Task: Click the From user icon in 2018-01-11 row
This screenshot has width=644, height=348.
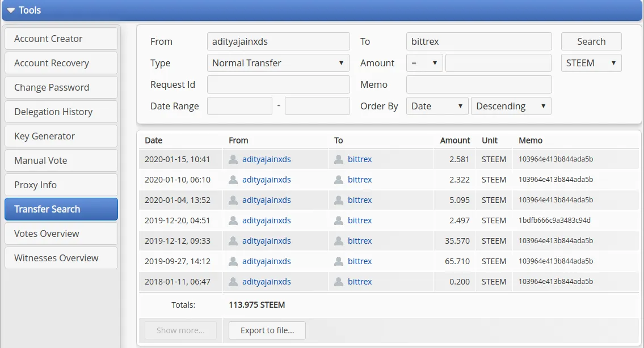Action: [233, 282]
